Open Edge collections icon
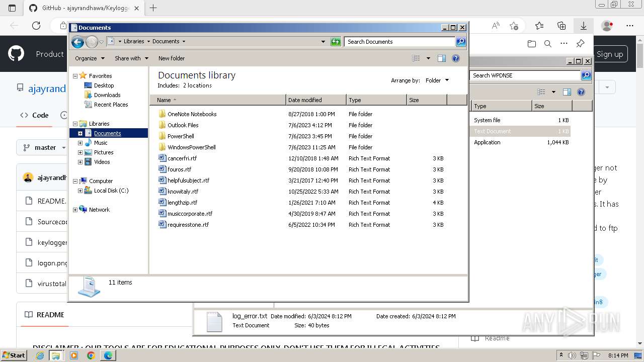This screenshot has width=644, height=362. [561, 26]
